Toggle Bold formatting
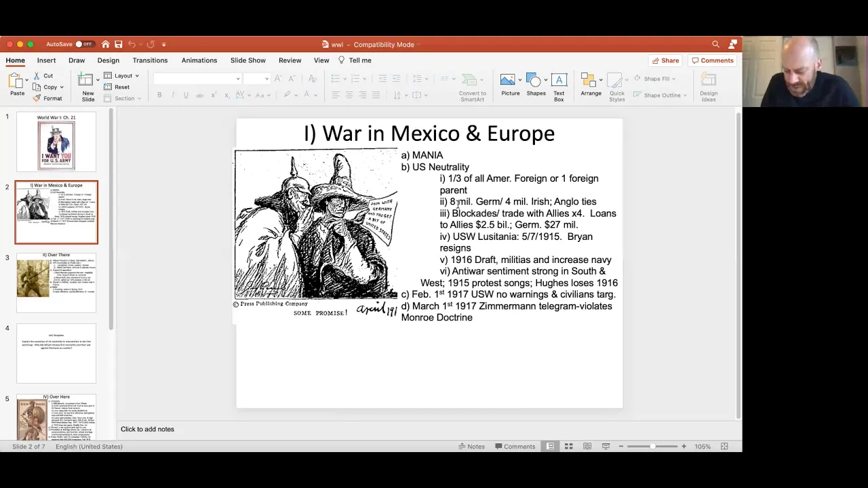 pyautogui.click(x=159, y=95)
